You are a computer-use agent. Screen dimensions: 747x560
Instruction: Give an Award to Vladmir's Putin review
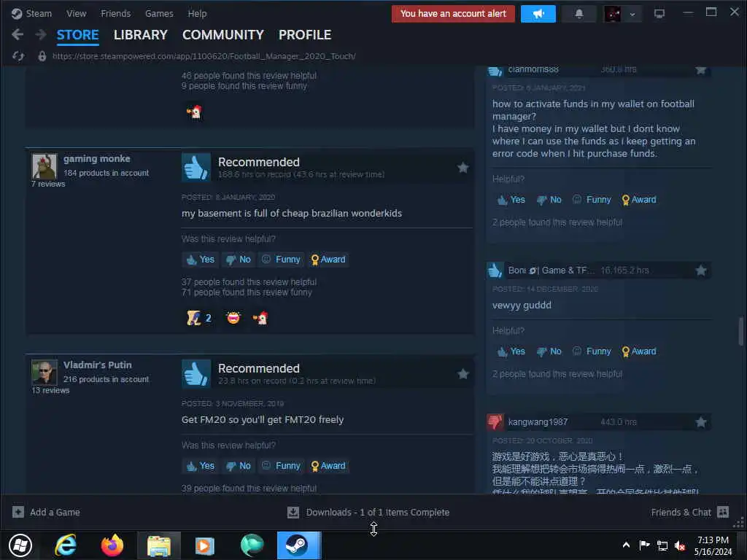point(328,466)
